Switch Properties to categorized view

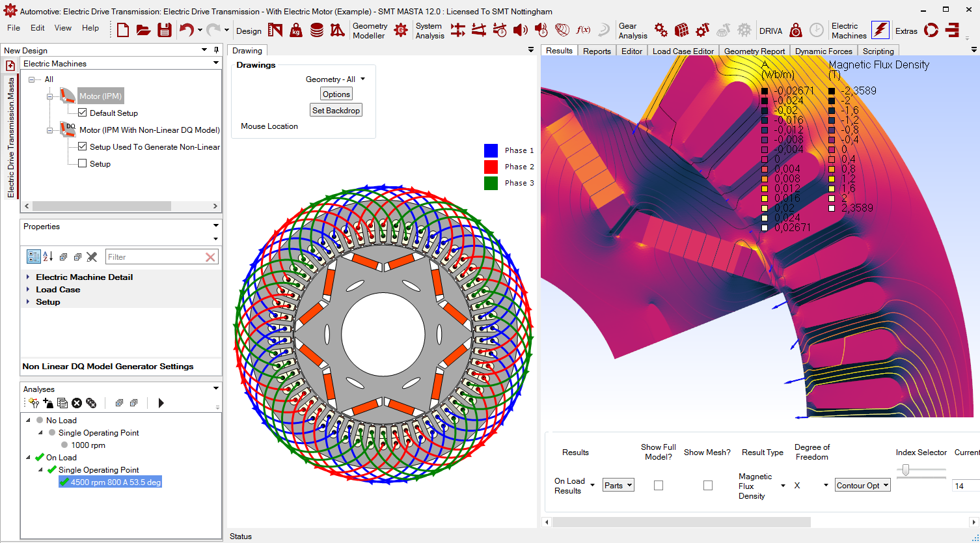[34, 257]
